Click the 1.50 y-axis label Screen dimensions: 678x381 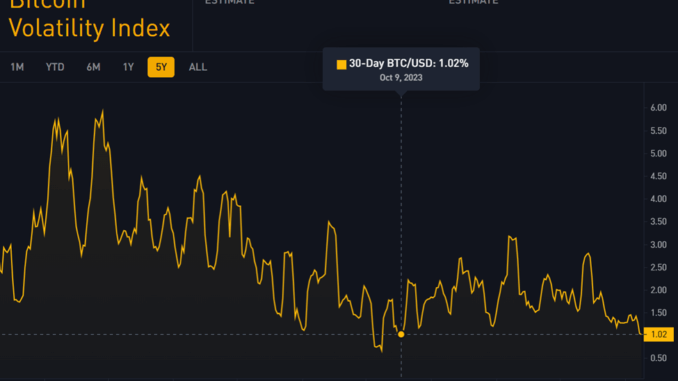[658, 313]
